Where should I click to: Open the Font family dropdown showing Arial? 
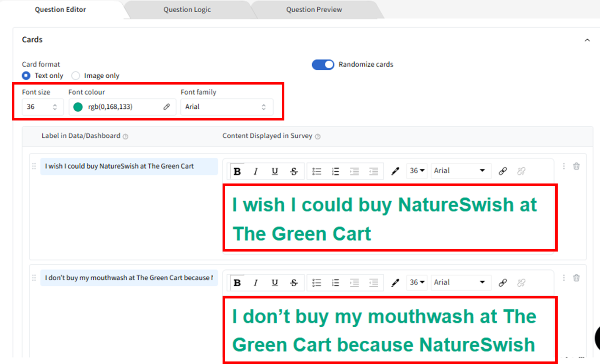click(226, 107)
